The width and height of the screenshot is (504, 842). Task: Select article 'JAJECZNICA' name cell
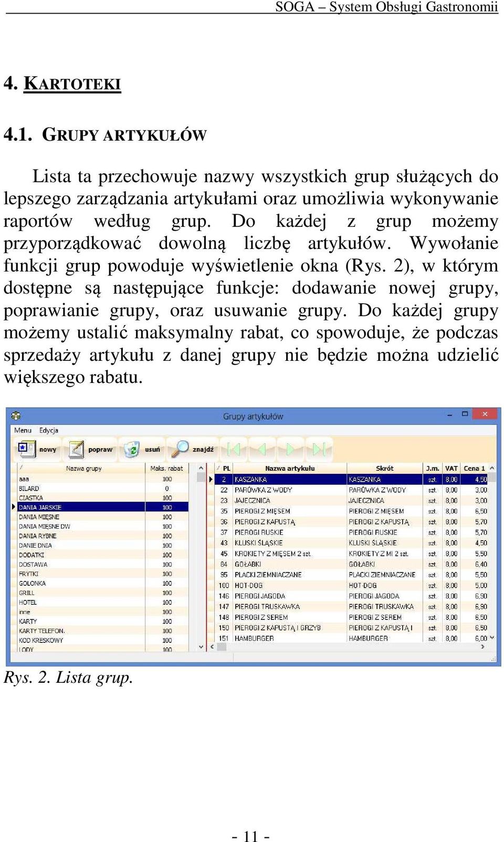point(289,501)
